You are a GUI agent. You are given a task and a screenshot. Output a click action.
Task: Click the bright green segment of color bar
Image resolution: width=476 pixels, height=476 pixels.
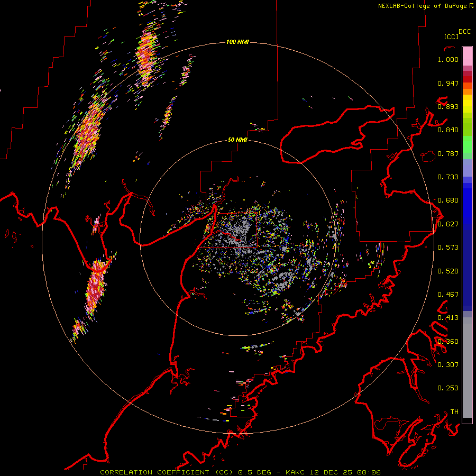click(x=467, y=144)
